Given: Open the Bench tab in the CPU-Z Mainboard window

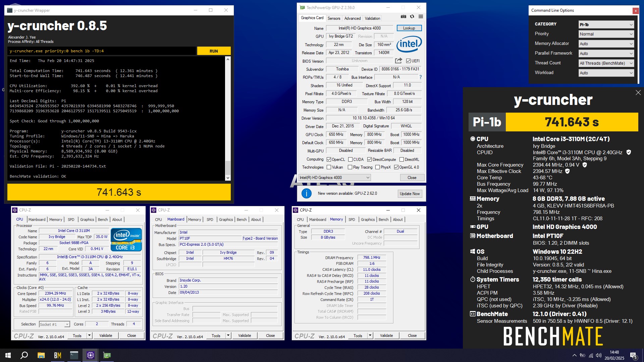Looking at the screenshot, I should (241, 220).
